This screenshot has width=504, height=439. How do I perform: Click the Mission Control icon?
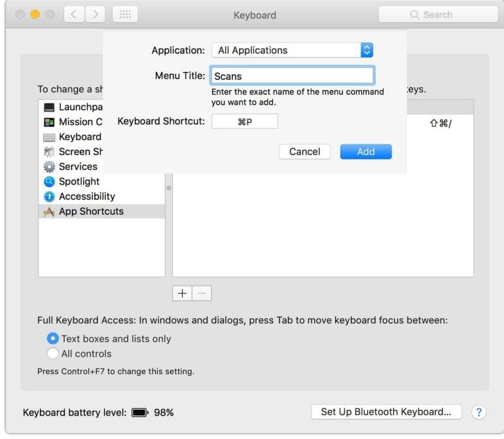click(49, 122)
